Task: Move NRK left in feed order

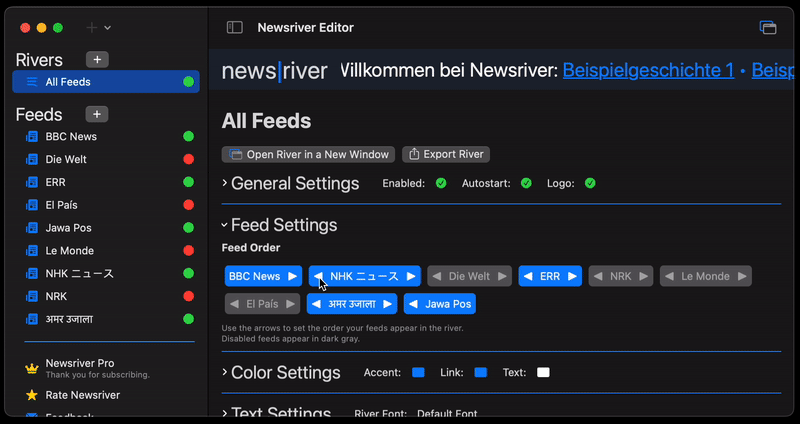Action: pos(598,276)
